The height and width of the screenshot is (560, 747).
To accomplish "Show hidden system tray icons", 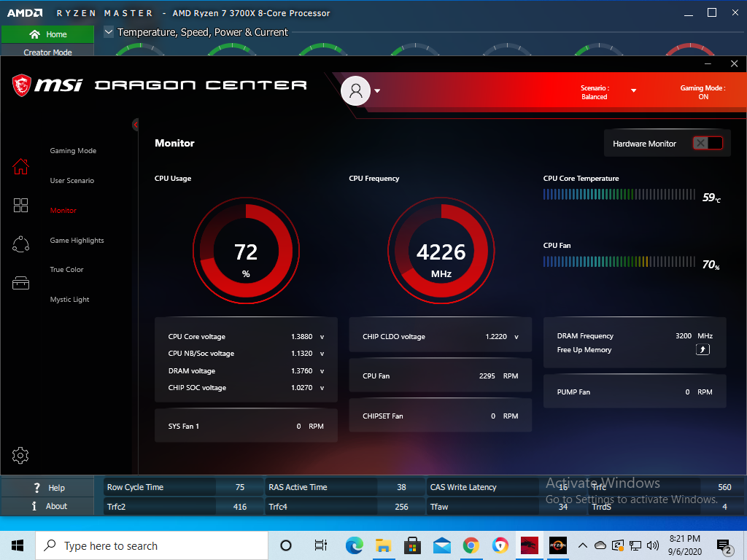I will (583, 545).
